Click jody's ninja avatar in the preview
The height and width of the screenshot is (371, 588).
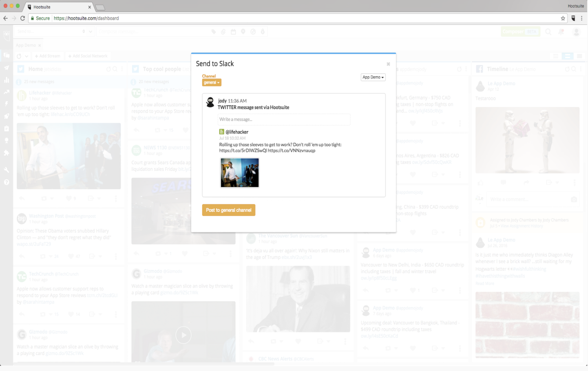pos(210,102)
